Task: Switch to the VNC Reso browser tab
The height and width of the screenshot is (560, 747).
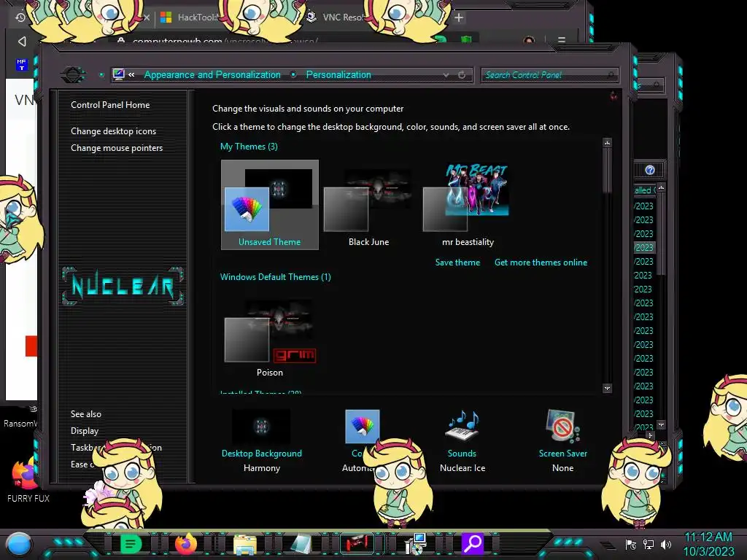Action: pos(335,17)
